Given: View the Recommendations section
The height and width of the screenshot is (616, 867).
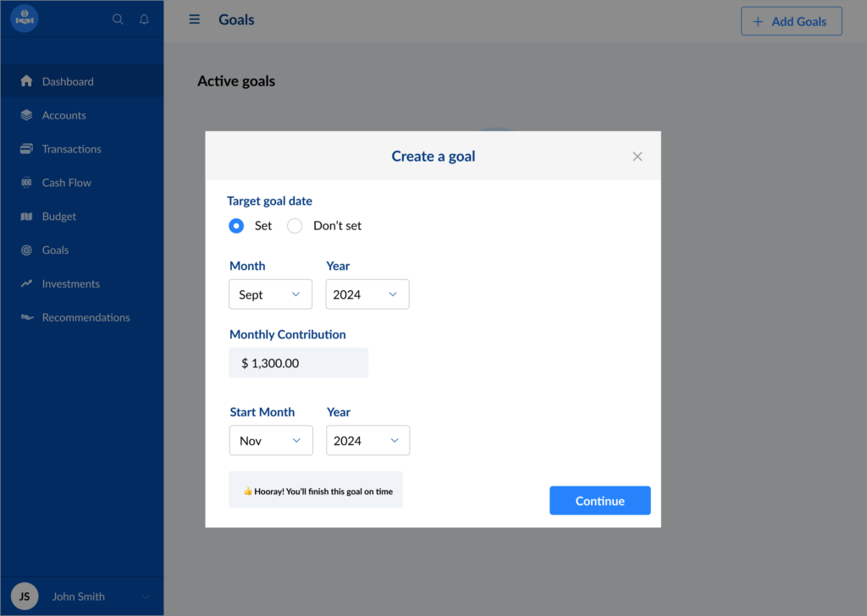Looking at the screenshot, I should pos(86,317).
